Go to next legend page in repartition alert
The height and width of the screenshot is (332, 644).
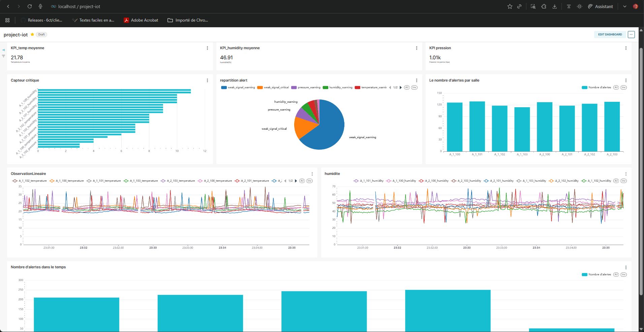[401, 88]
